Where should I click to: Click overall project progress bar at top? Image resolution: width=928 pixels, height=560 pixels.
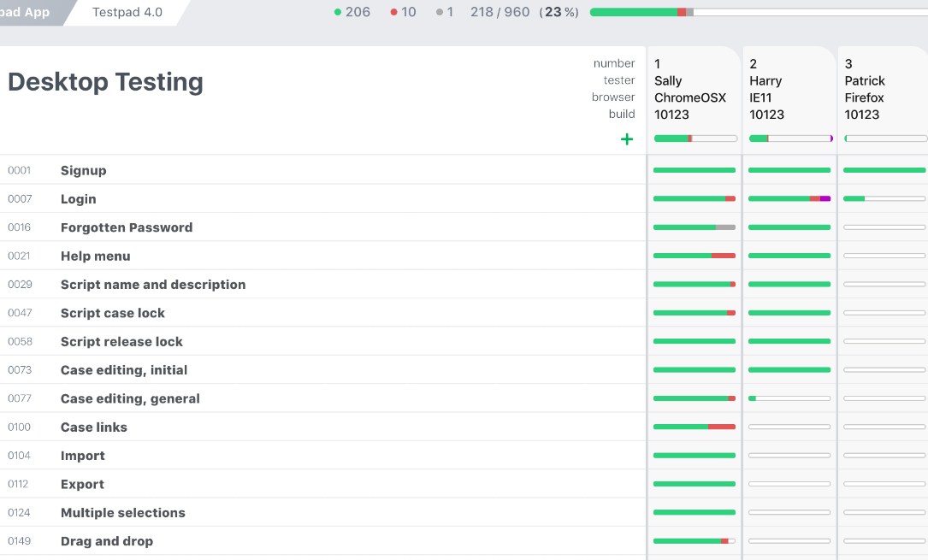[x=759, y=13]
